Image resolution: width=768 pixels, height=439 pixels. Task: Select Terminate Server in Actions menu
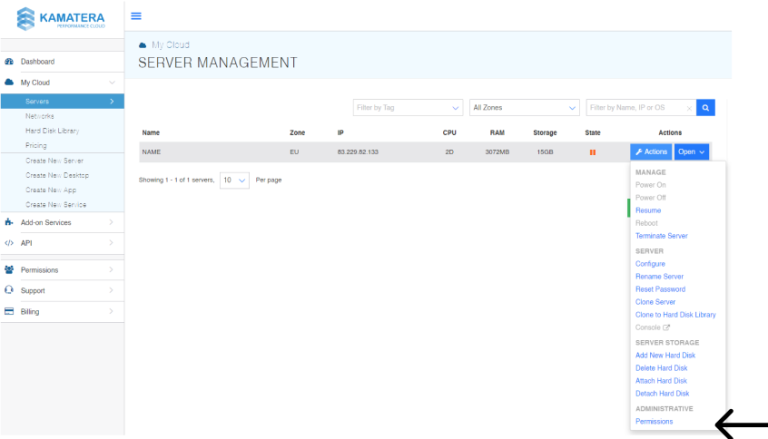click(x=662, y=236)
